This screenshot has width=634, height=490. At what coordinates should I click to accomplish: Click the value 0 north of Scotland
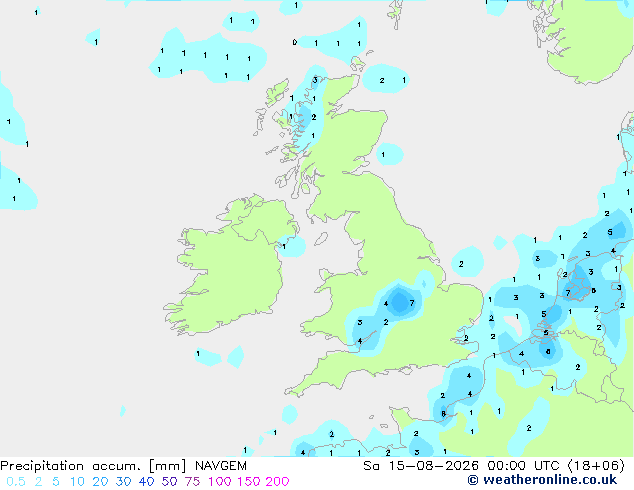pos(294,42)
